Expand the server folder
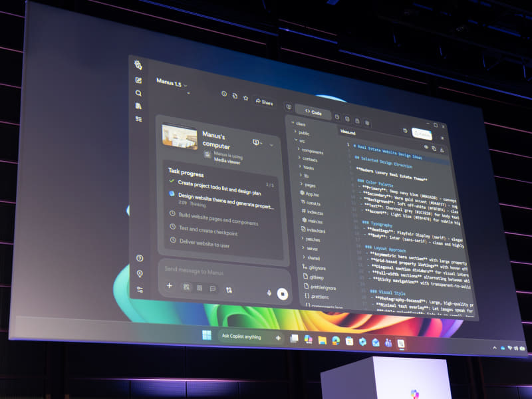The image size is (532, 399). click(x=310, y=249)
